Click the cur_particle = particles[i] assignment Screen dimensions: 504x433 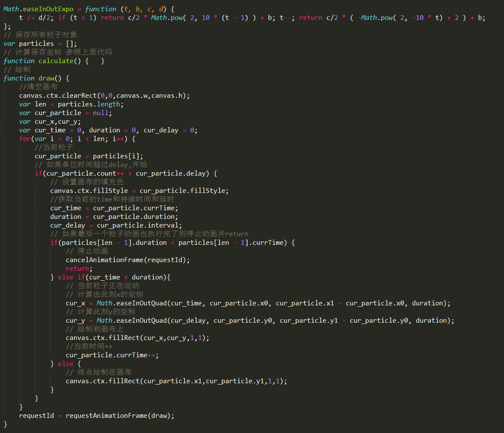(89, 156)
